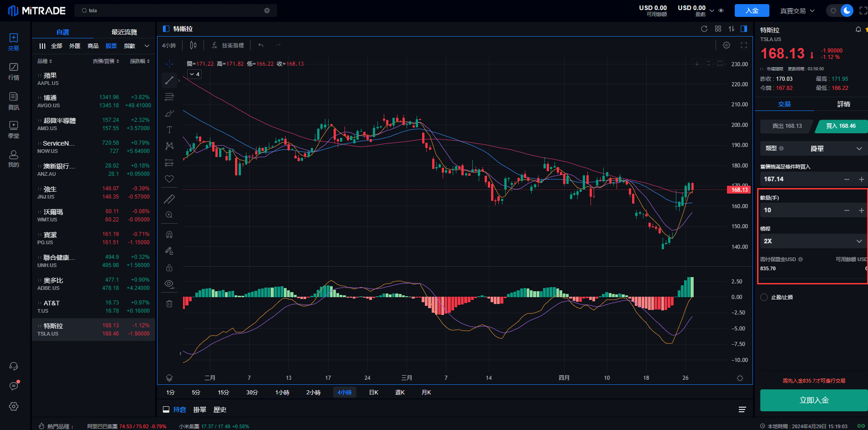
Task: Select the text annotation tool
Action: [169, 130]
